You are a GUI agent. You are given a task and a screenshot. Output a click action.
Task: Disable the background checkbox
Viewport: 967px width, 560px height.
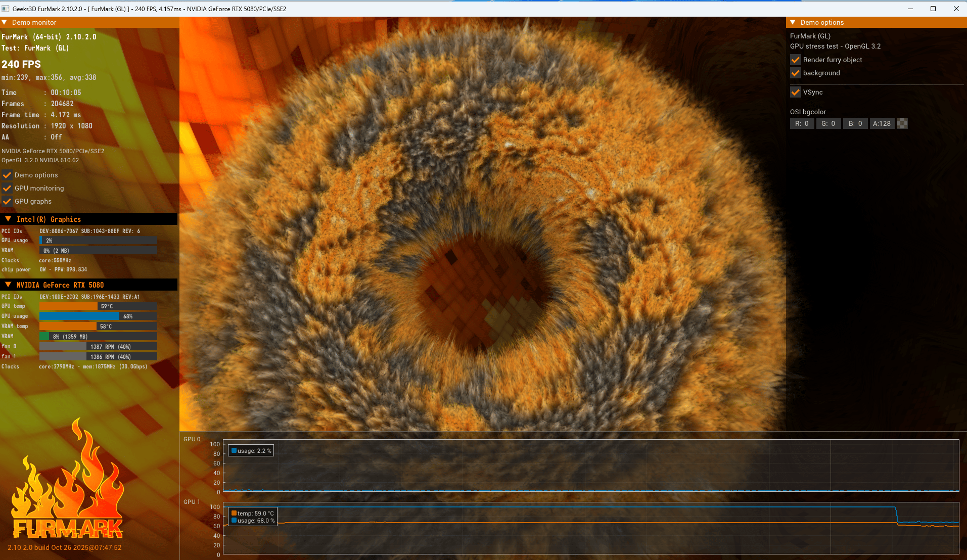(x=796, y=73)
